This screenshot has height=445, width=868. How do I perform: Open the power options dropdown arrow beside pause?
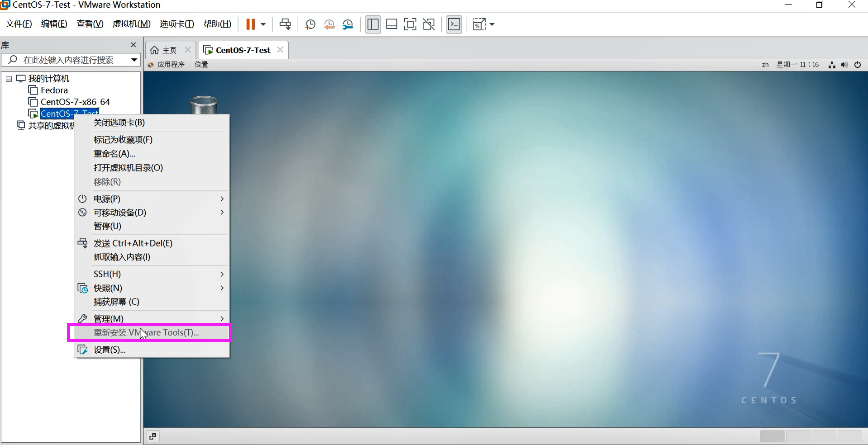point(263,24)
